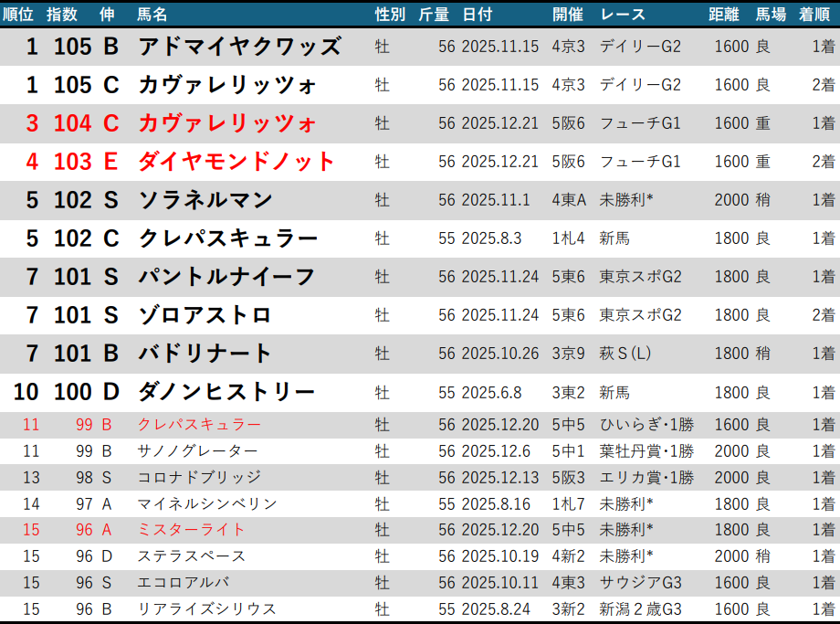This screenshot has width=840, height=624.
Task: Select the 日付 column header
Action: click(x=477, y=14)
